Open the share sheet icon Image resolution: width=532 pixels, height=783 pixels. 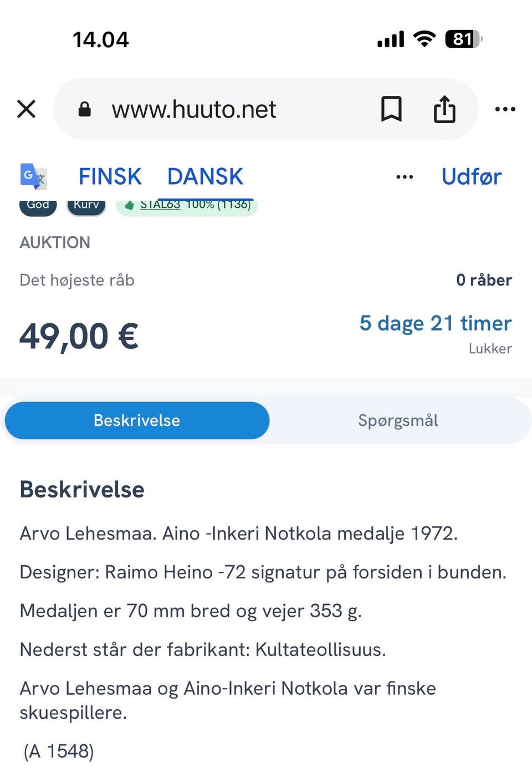tap(444, 109)
